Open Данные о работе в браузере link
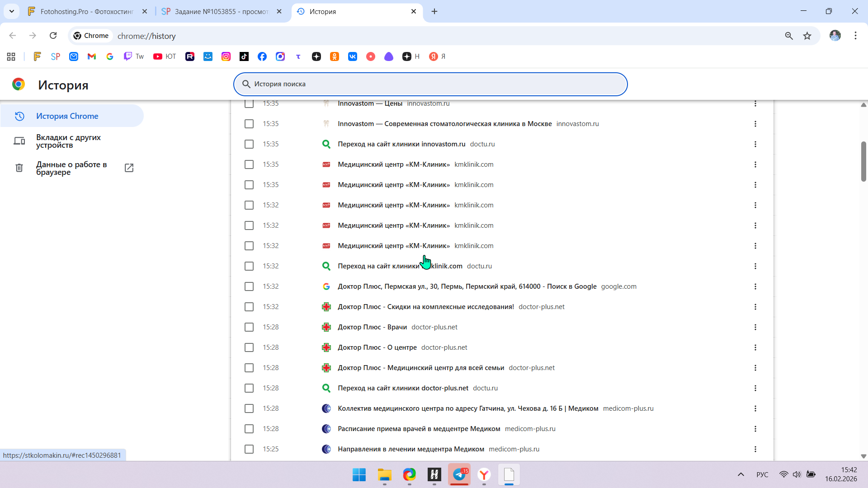 pos(71,168)
